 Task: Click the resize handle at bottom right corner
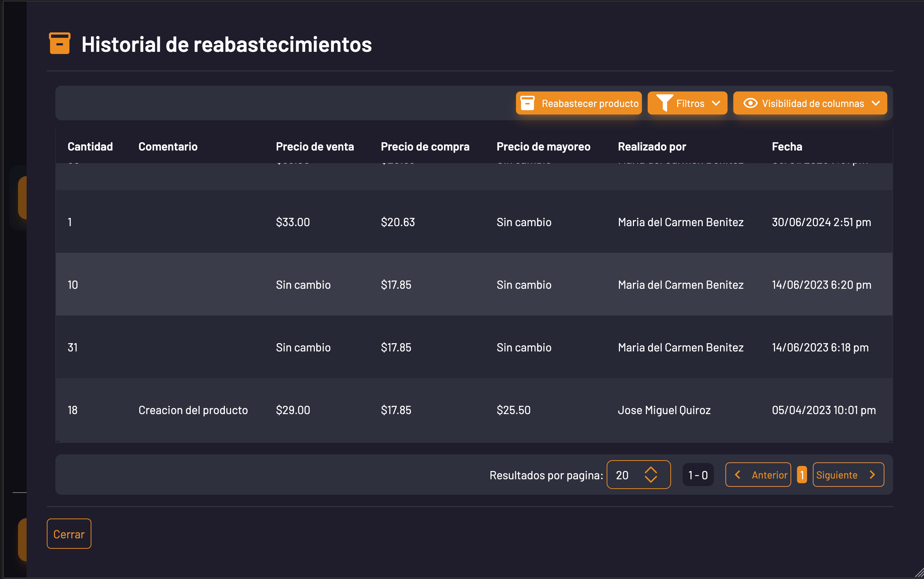[918, 574]
